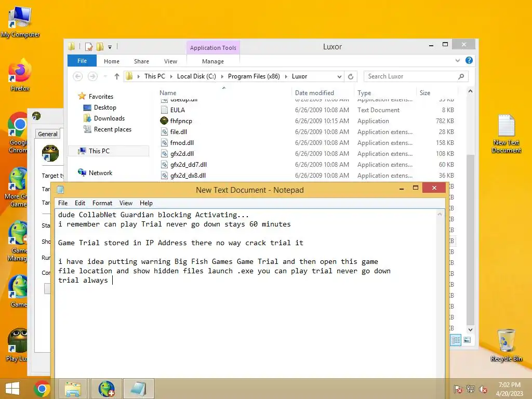Switch Explorer to Details view icon
The height and width of the screenshot is (399, 532).
456,340
